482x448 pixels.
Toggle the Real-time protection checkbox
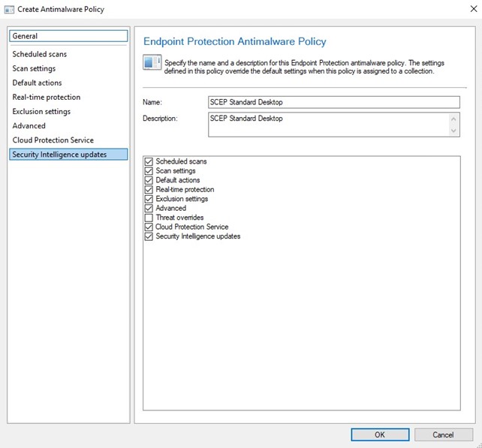(149, 190)
